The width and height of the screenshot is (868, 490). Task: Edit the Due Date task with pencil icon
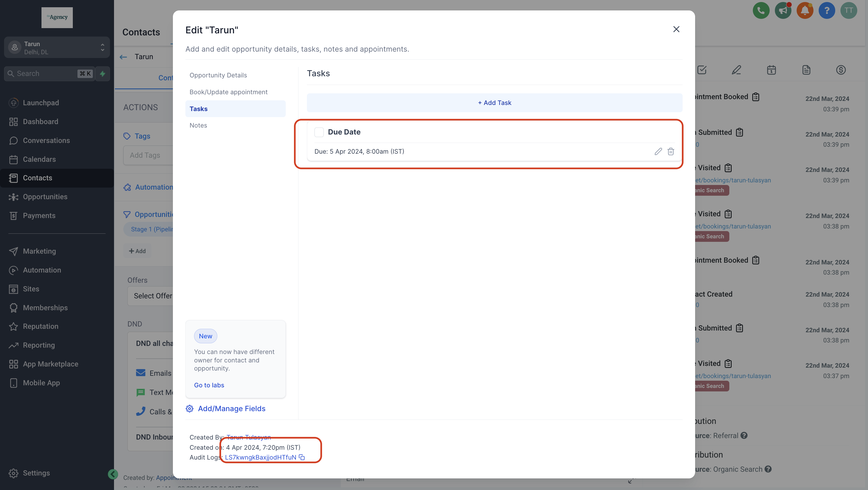658,151
